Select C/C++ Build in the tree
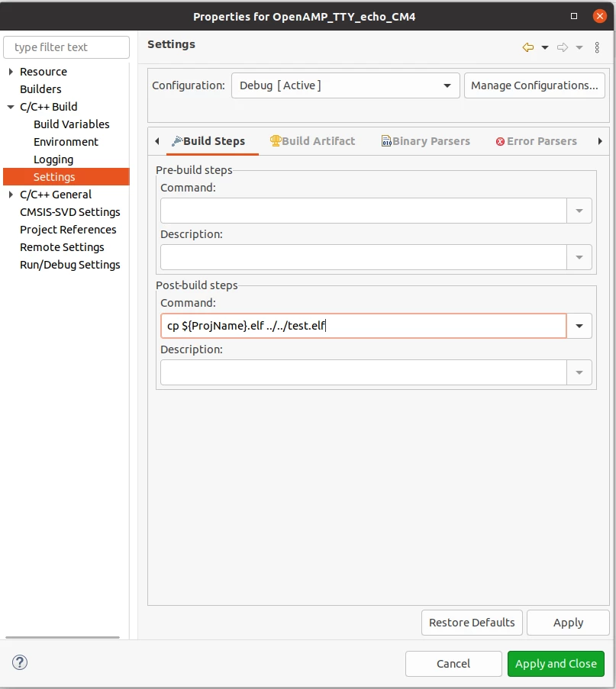Viewport: 616px width, 689px height. point(48,107)
